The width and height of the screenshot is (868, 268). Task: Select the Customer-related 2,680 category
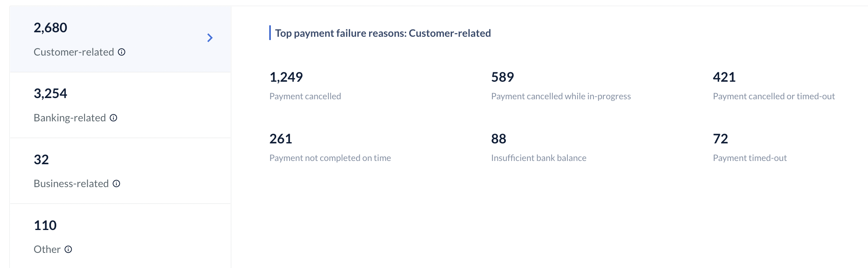tap(120, 39)
